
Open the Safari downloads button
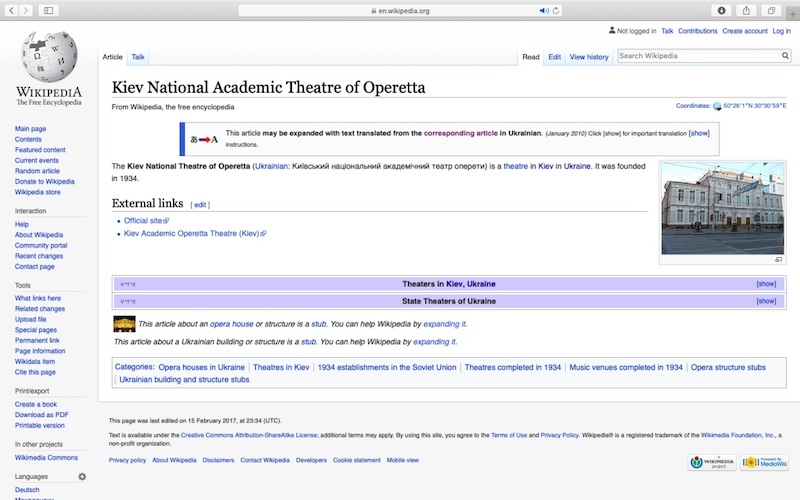721,10
